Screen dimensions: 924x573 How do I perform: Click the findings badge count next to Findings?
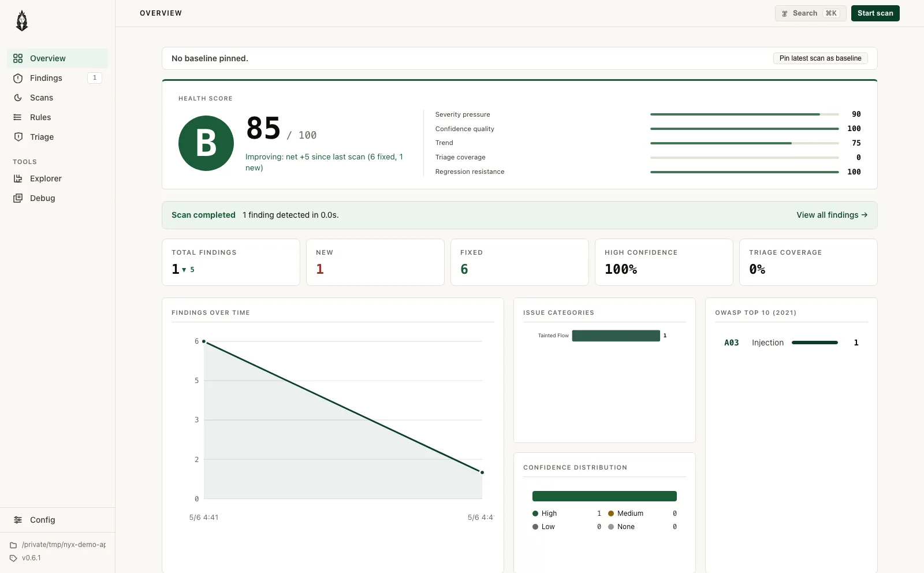[x=95, y=78]
